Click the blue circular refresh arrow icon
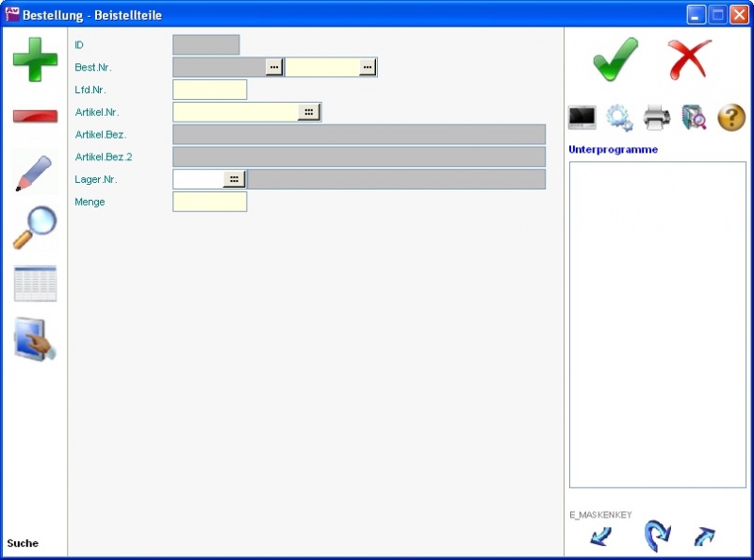 [x=657, y=536]
